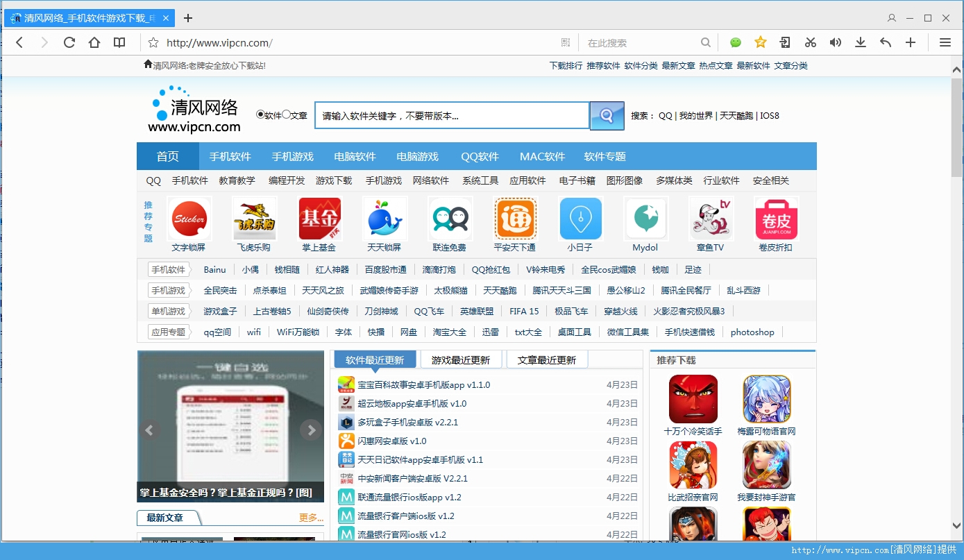Open the 我要封神手游官 game thumbnail
The height and width of the screenshot is (560, 964).
[x=767, y=465]
